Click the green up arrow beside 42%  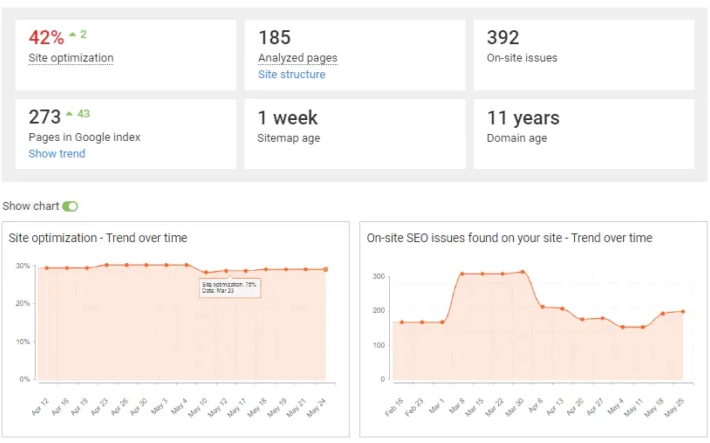pyautogui.click(x=74, y=36)
